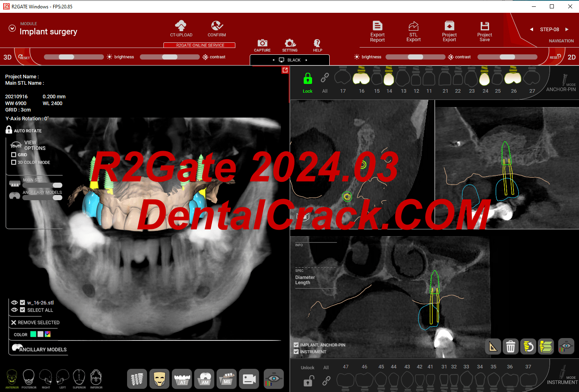
Task: Switch to INSTRUMENT mode
Action: (563, 375)
